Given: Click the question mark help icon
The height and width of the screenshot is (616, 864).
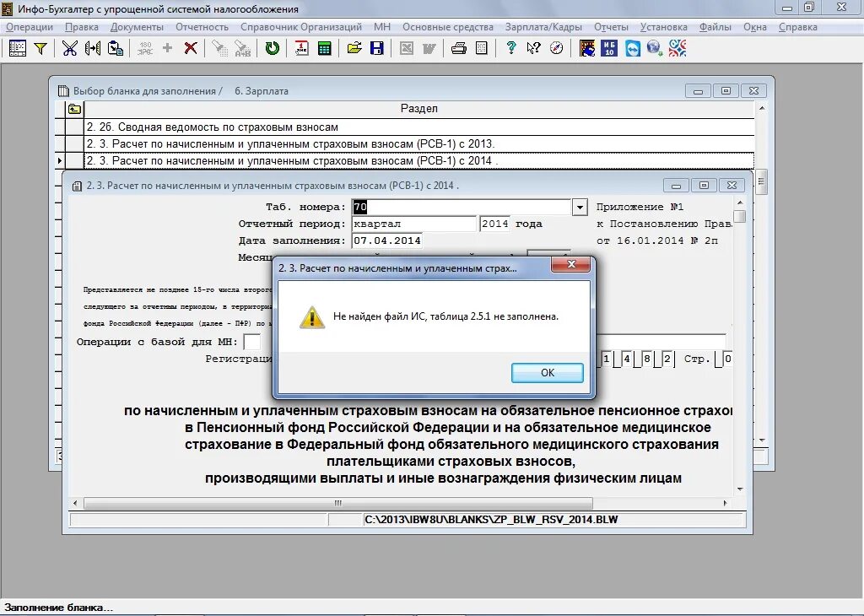Looking at the screenshot, I should tap(510, 48).
